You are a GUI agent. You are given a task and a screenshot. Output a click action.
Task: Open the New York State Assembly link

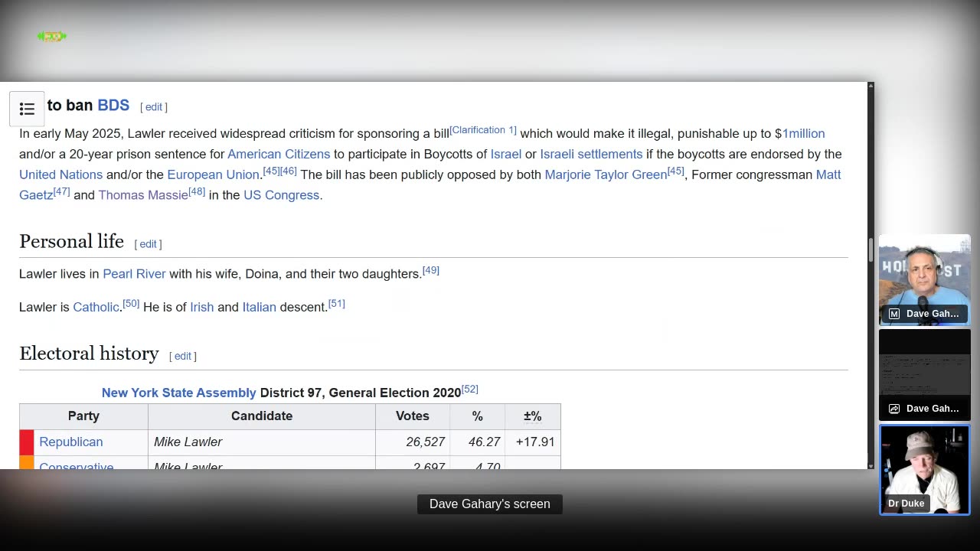179,393
